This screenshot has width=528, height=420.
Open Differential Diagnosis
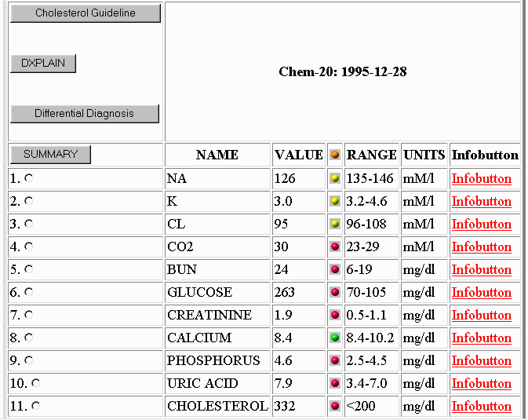pyautogui.click(x=85, y=114)
